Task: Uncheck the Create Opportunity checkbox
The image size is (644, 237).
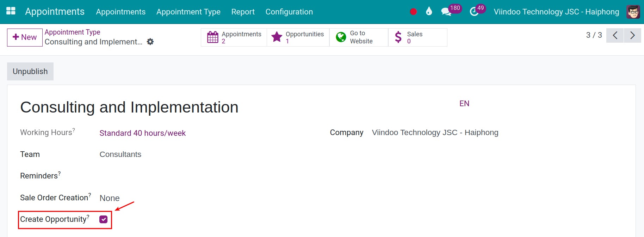Action: pos(103,219)
